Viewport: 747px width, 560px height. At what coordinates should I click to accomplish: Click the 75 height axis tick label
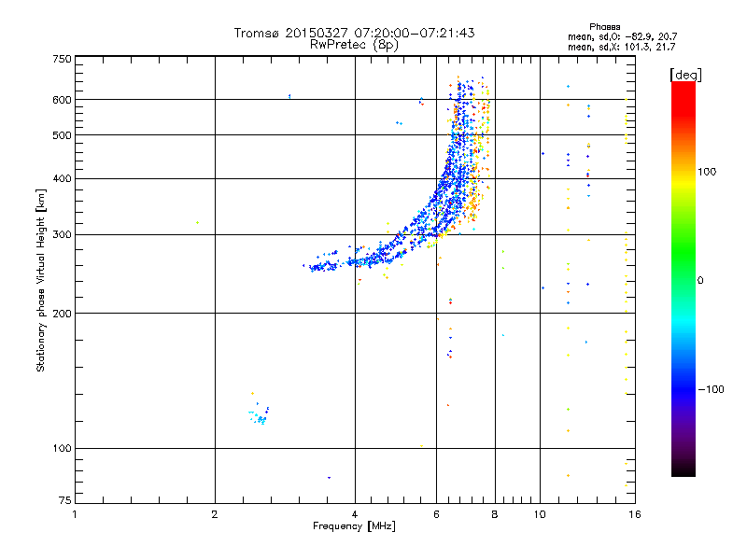pyautogui.click(x=65, y=500)
